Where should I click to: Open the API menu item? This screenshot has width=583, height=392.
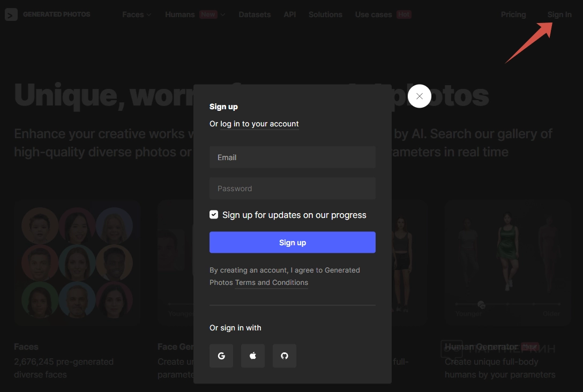(x=290, y=14)
